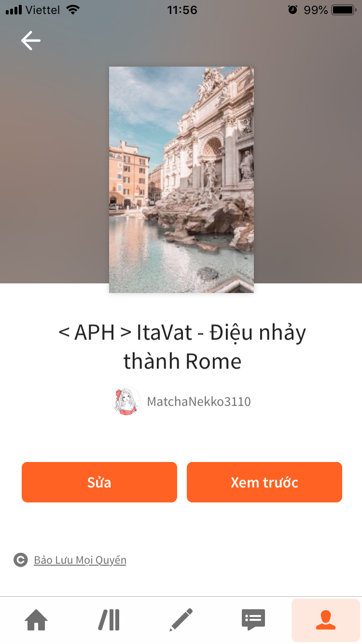The width and height of the screenshot is (362, 644).
Task: Click the Sửa button
Action: pos(99,482)
